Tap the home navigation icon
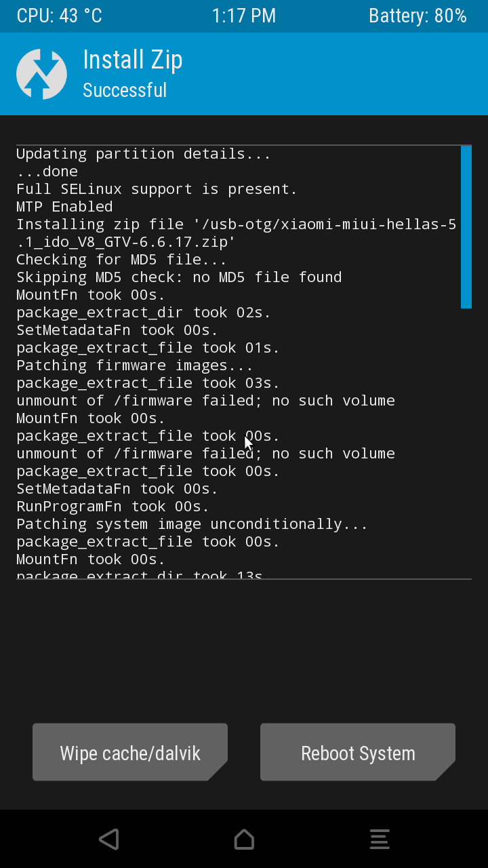 pyautogui.click(x=244, y=840)
